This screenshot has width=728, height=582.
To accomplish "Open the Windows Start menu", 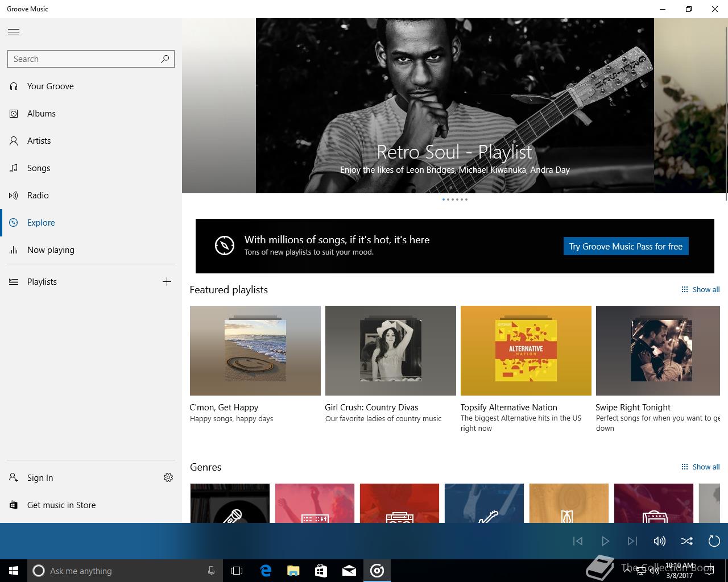I will point(14,571).
